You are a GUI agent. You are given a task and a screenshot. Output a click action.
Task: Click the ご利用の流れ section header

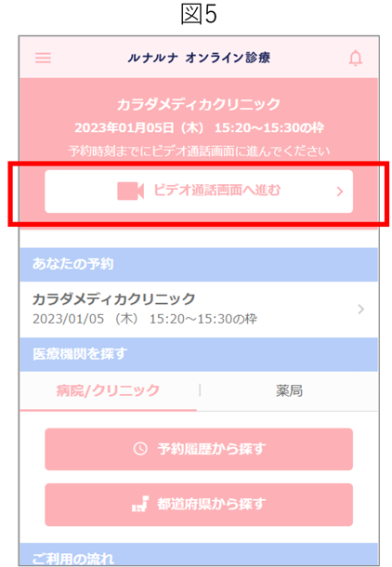click(x=199, y=555)
